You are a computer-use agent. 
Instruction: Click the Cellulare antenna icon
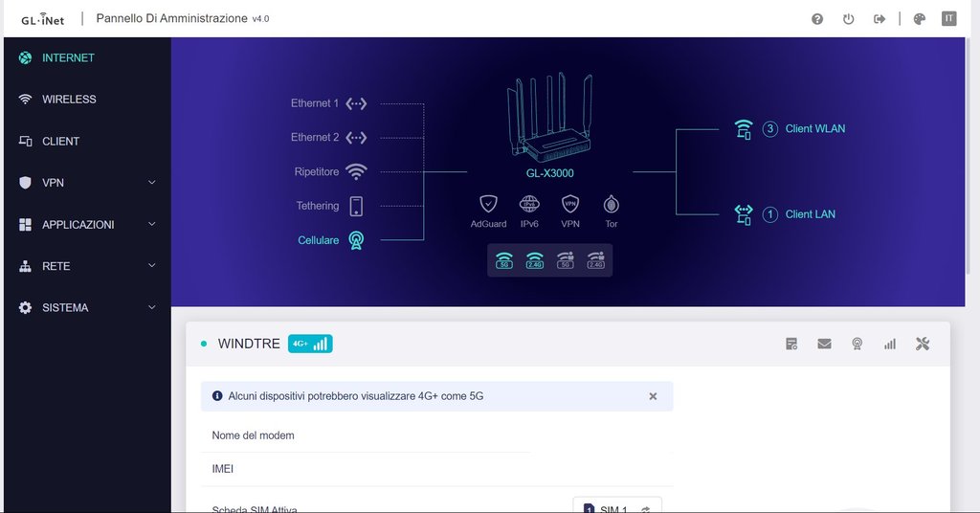[x=356, y=240]
